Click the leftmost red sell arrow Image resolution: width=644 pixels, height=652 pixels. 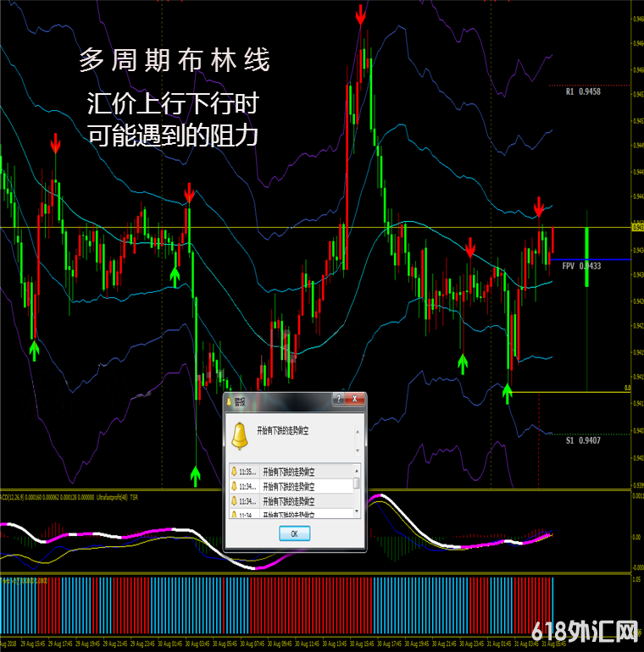55,144
